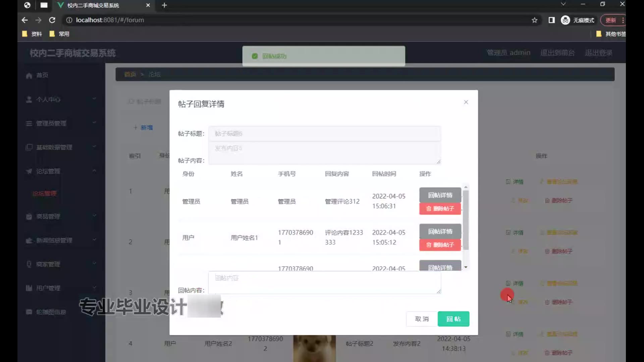Open browser side panel icon
644x362 pixels.
(x=551, y=20)
